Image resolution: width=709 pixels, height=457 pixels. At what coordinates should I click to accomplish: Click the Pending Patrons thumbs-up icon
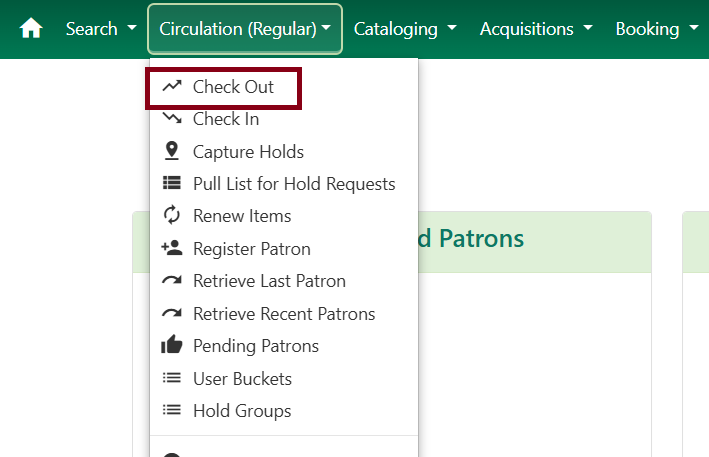pos(172,346)
